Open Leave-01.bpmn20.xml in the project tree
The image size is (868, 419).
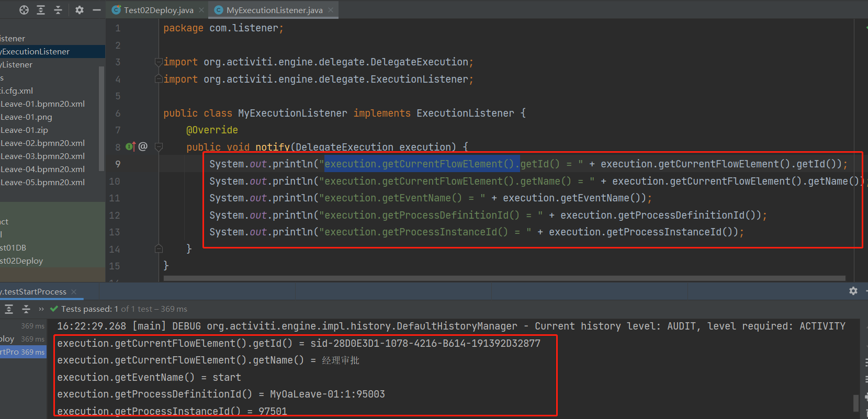point(42,104)
